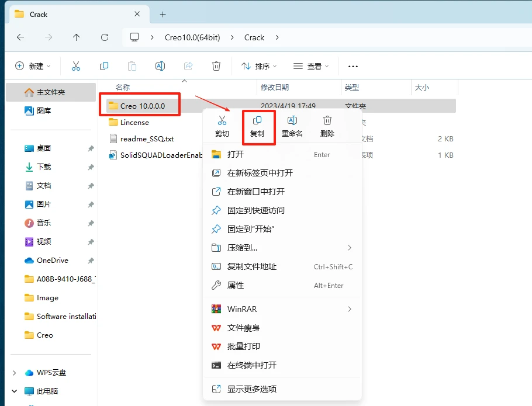Open the 新建 dropdown menu
The height and width of the screenshot is (406, 532).
coord(32,66)
